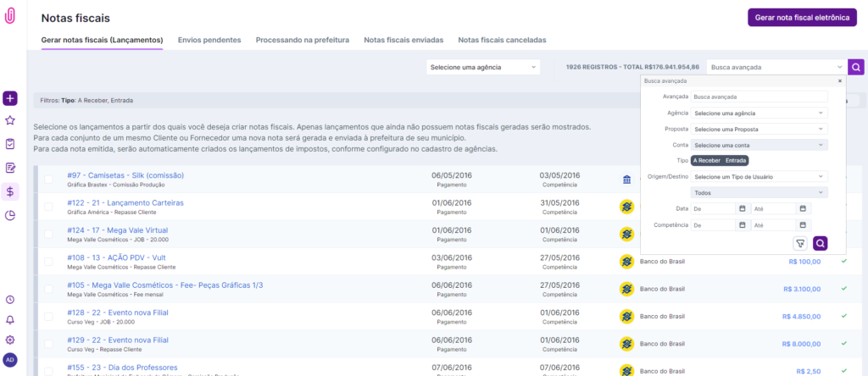Viewport: 868px width, 376px height.
Task: Click the bank building icon on row #97
Action: coord(626,180)
